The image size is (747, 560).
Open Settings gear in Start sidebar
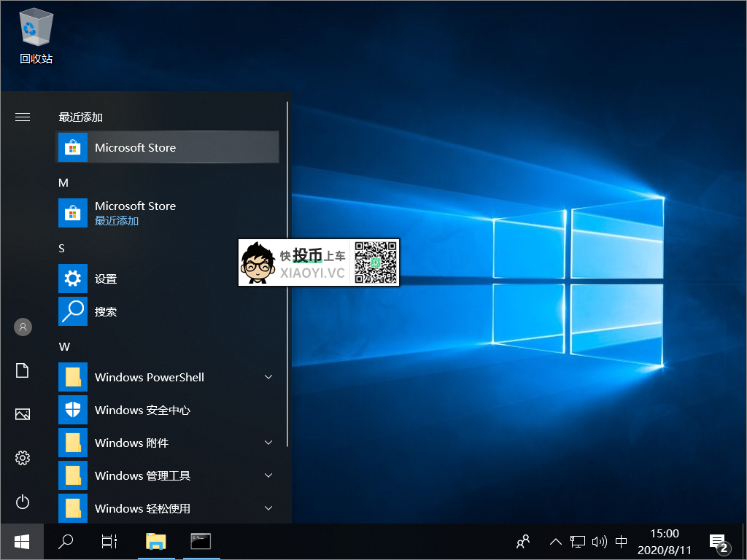coord(23,458)
